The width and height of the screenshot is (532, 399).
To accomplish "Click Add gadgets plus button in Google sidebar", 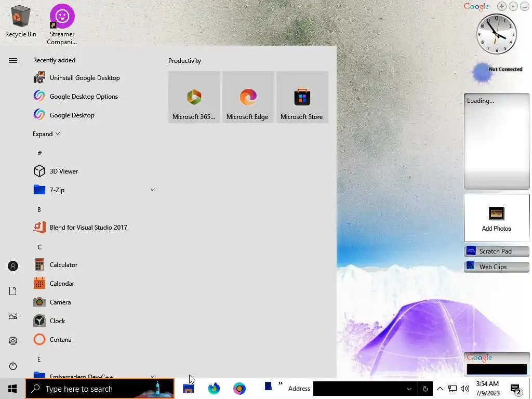I will pyautogui.click(x=501, y=6).
